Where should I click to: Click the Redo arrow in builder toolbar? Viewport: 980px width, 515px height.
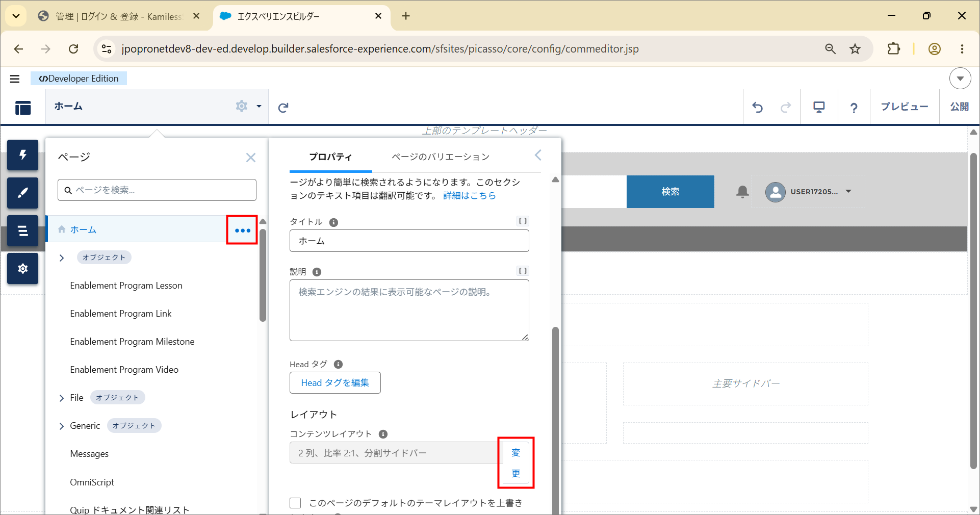786,107
